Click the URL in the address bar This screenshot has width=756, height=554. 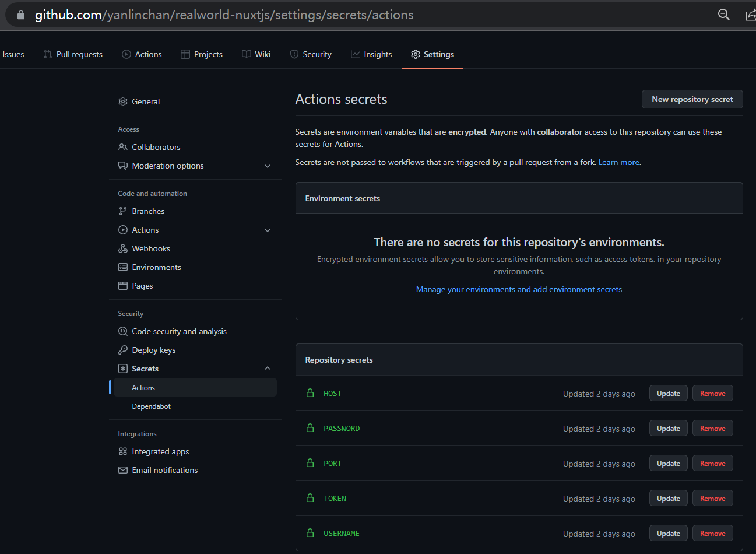click(224, 15)
